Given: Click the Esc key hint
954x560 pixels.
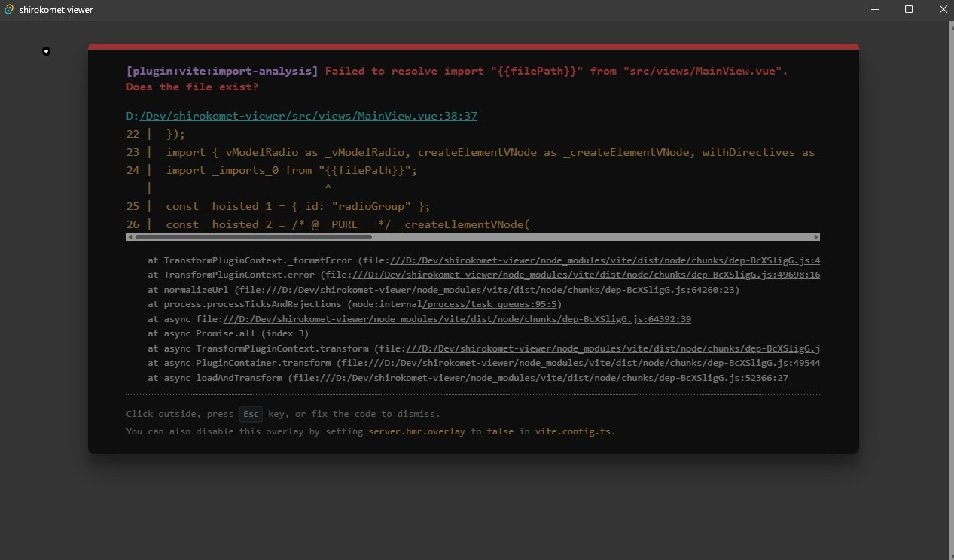Looking at the screenshot, I should coord(251,414).
